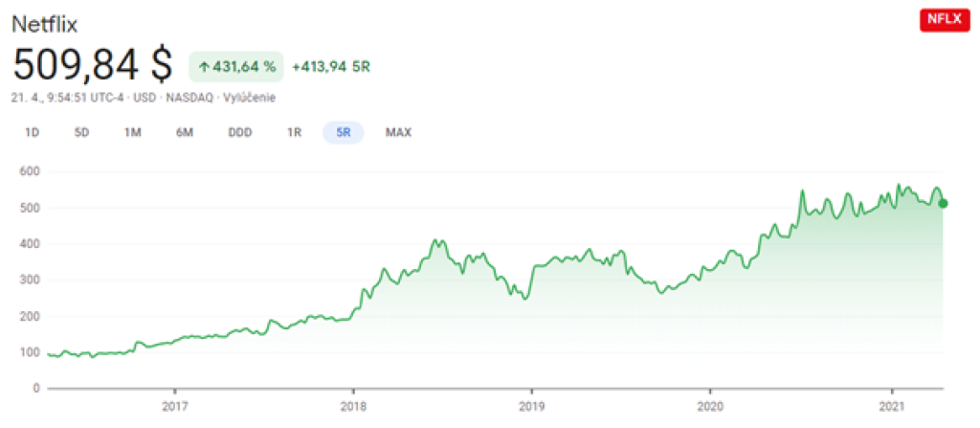Screen dimensions: 980x428
Task: Click the 2019 x-axis label
Action: [531, 407]
